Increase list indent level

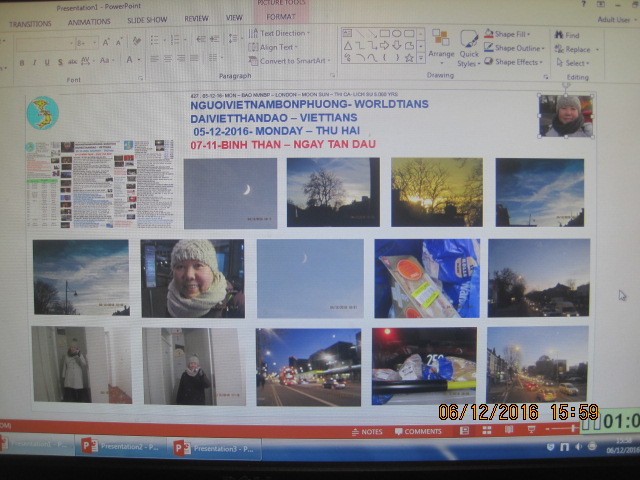215,39
